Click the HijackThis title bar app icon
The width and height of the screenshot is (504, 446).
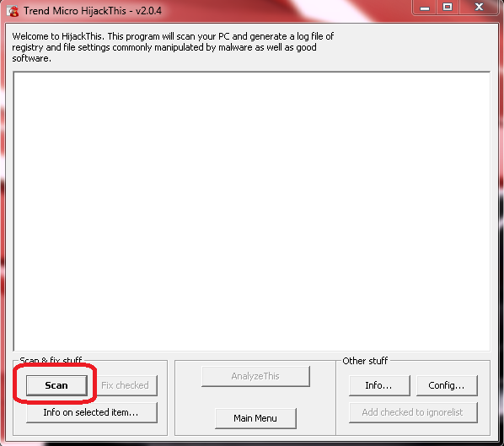pyautogui.click(x=13, y=11)
